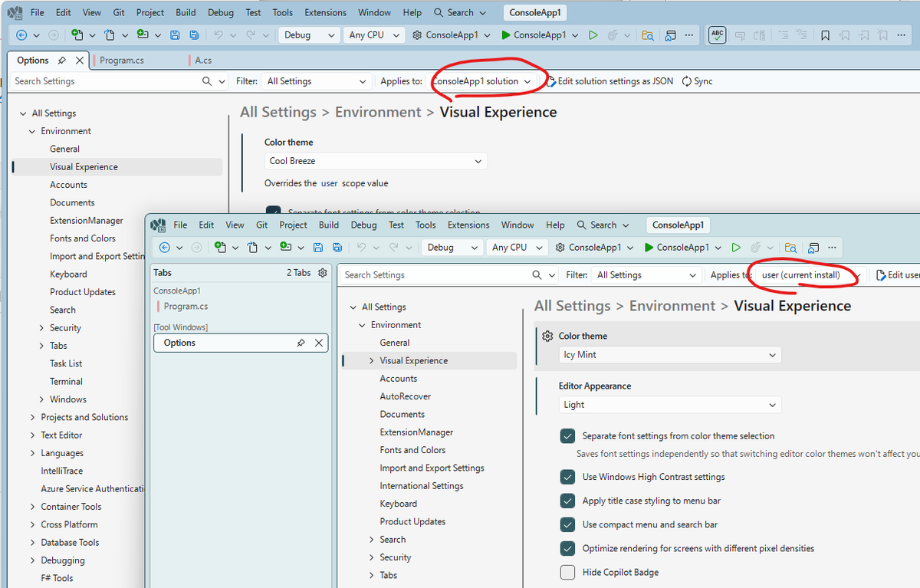
Task: Open Color theme dropdown showing Cool Breeze
Action: (x=376, y=161)
